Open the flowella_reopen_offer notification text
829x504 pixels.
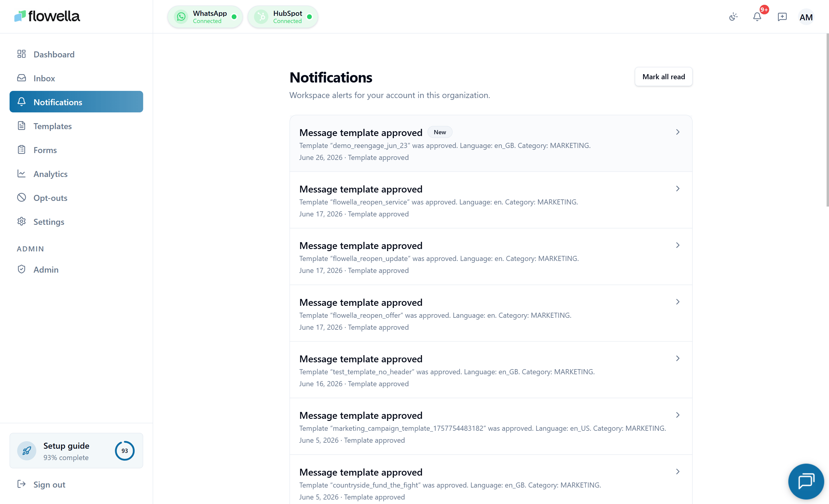435,315
